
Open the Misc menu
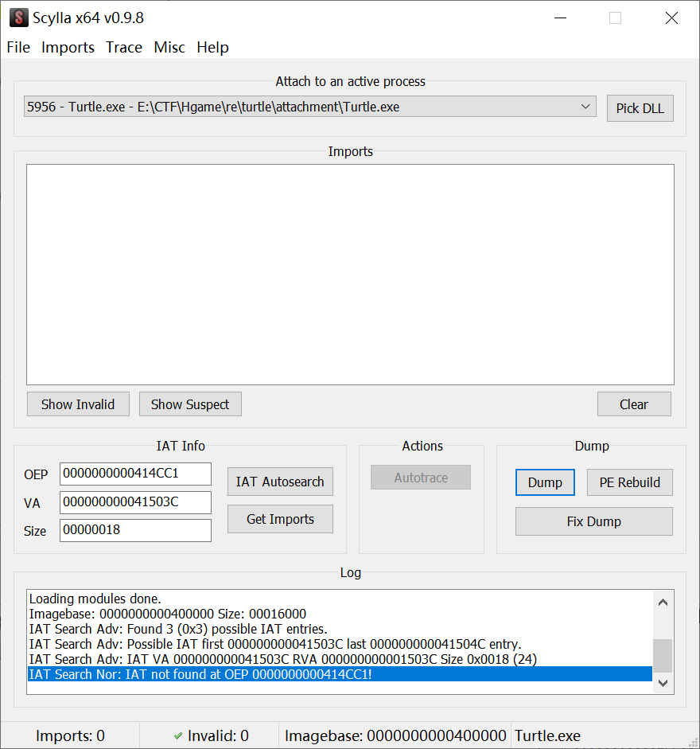tap(169, 47)
